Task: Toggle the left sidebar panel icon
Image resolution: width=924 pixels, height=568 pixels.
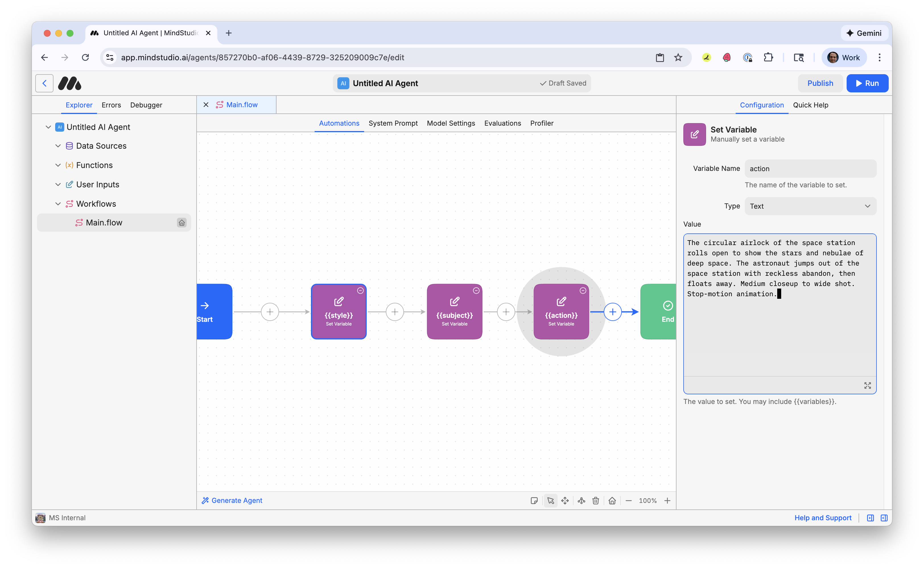Action: pyautogui.click(x=870, y=518)
